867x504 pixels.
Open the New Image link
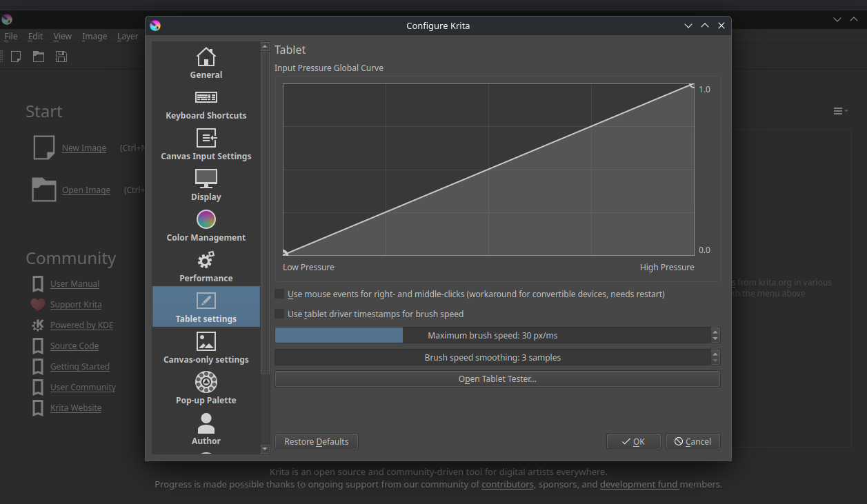pyautogui.click(x=84, y=148)
